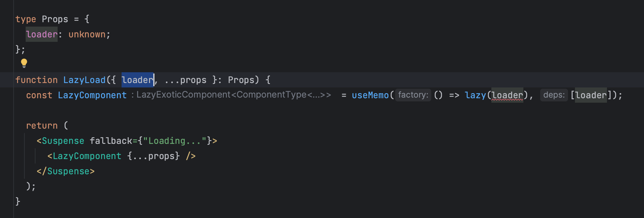Click the closing Suspense tag
The image size is (644, 218).
click(x=66, y=171)
